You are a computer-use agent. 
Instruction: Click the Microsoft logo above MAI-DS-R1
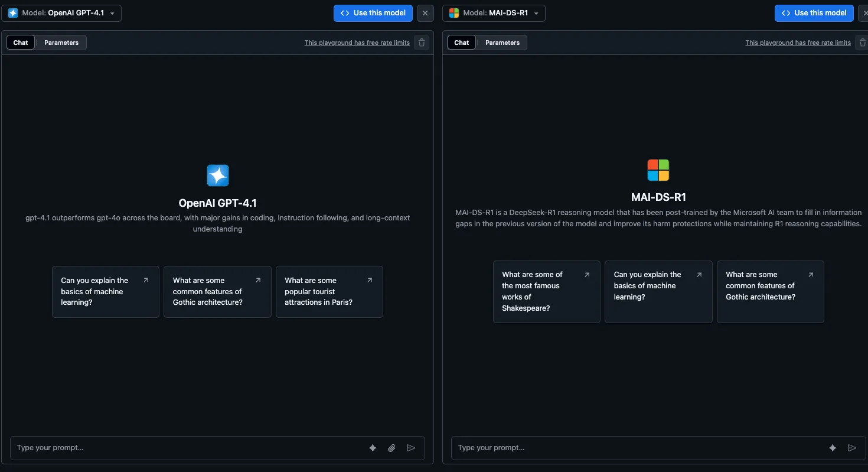click(x=658, y=170)
